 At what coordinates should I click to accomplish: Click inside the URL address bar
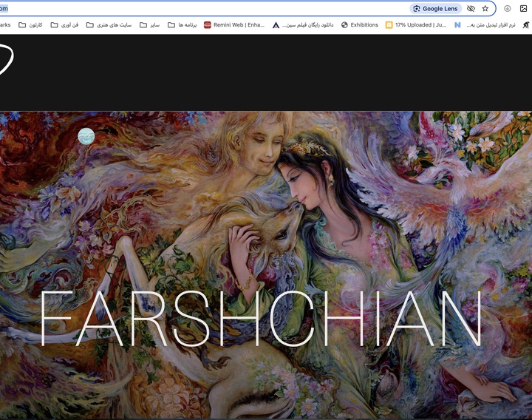(x=204, y=8)
